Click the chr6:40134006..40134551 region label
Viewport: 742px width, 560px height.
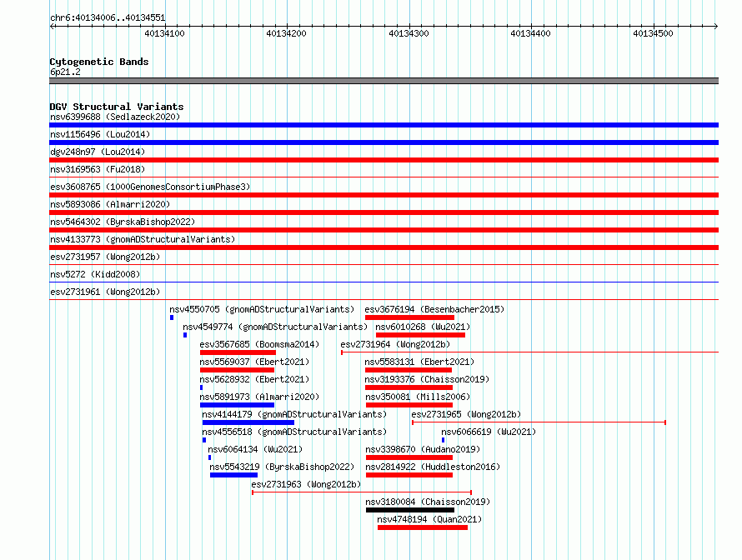coord(108,18)
